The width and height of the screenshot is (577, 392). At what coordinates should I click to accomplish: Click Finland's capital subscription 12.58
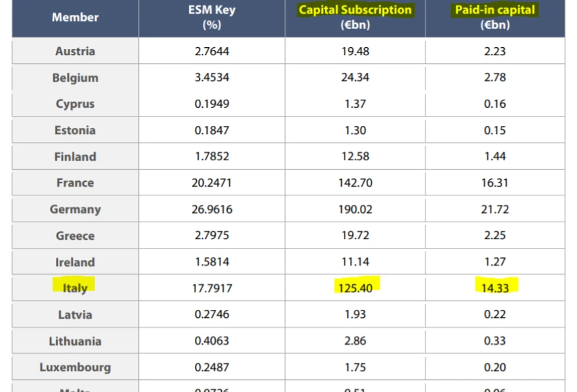[355, 156]
